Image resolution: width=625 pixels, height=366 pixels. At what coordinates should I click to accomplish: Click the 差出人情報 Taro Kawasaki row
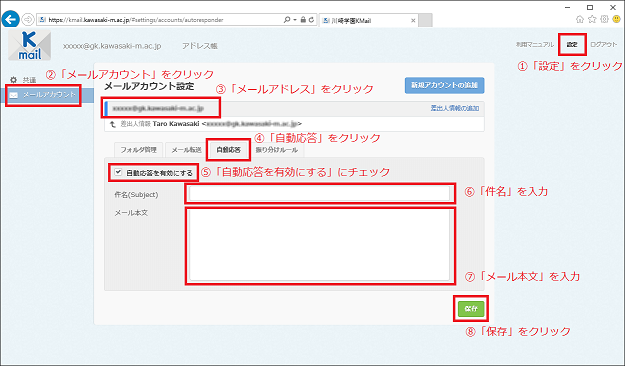coord(294,124)
